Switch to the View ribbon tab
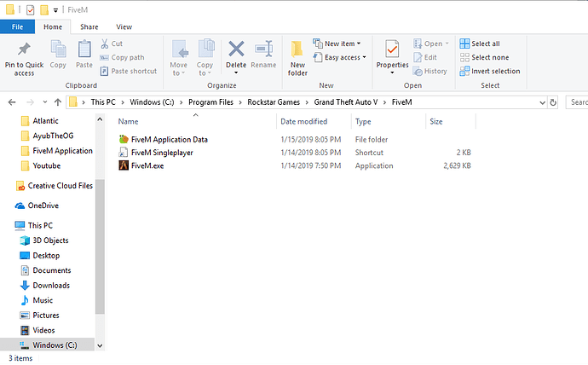 point(124,26)
